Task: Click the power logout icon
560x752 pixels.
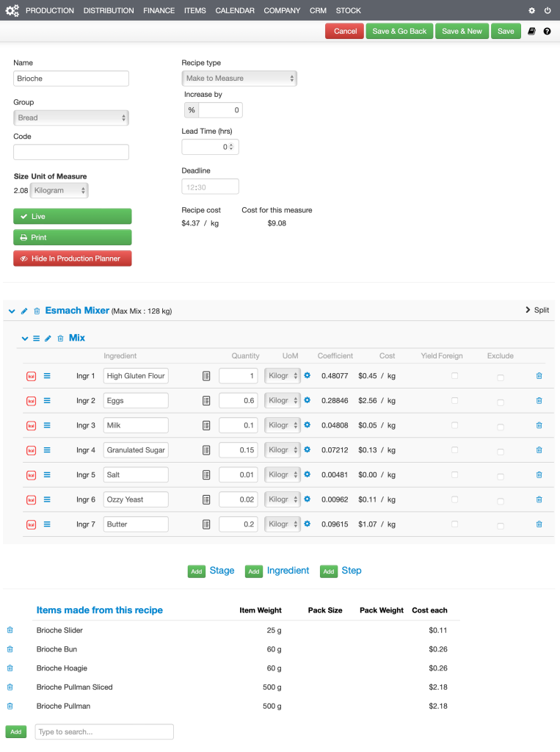Action: [x=548, y=10]
